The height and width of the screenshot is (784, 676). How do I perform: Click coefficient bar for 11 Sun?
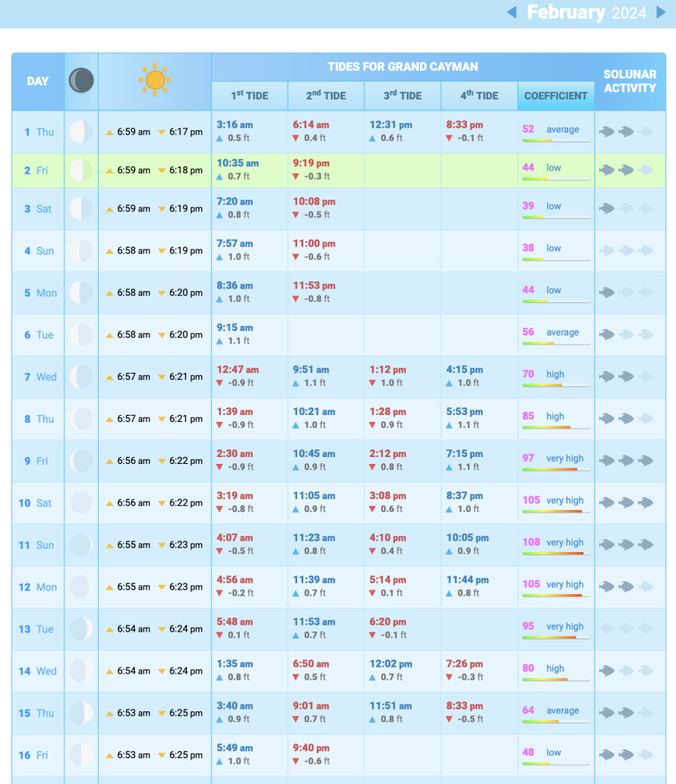(x=556, y=553)
